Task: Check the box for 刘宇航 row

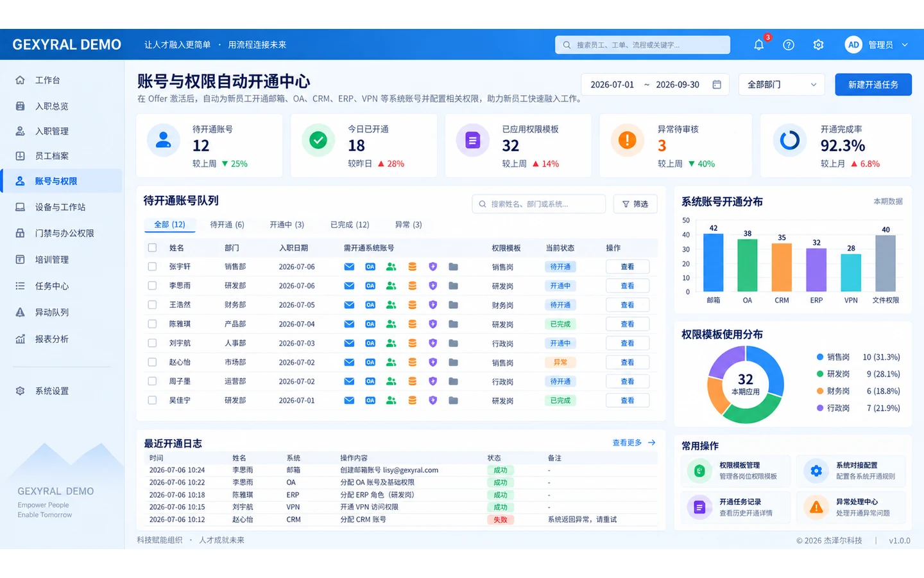Action: click(x=152, y=343)
